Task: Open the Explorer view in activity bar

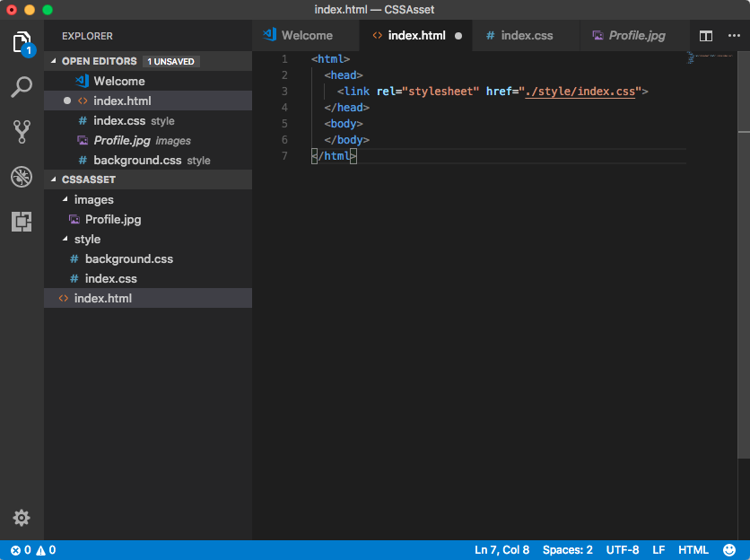Action: coord(22,43)
